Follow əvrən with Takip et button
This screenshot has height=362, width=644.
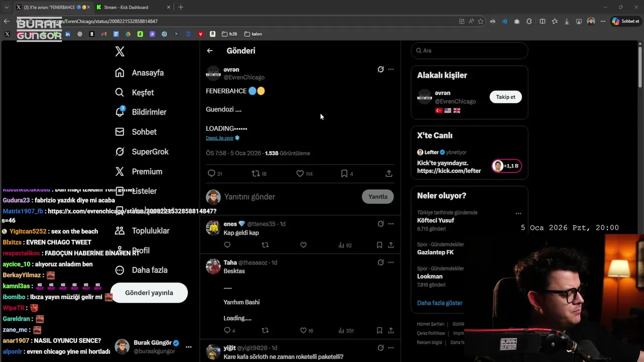506,97
